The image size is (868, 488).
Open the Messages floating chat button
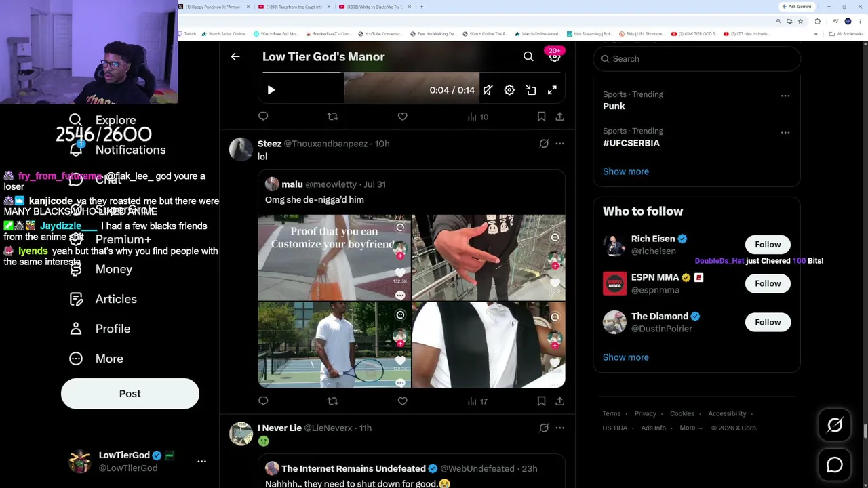pos(835,465)
